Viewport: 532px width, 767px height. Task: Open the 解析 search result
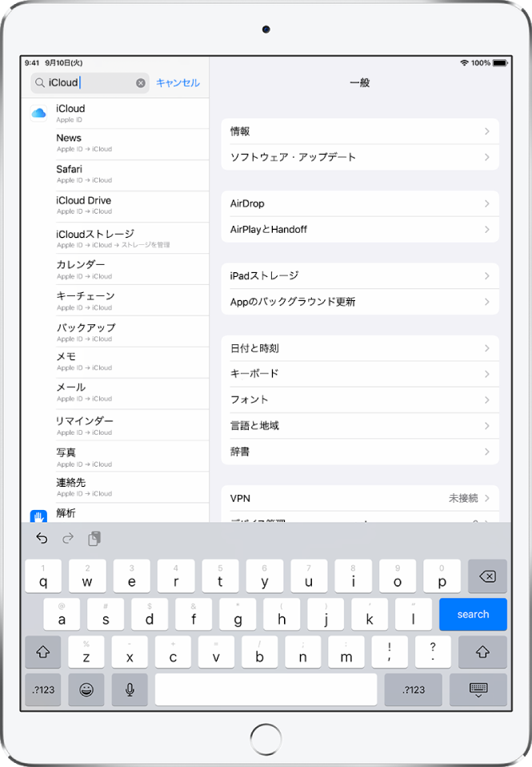(x=115, y=513)
